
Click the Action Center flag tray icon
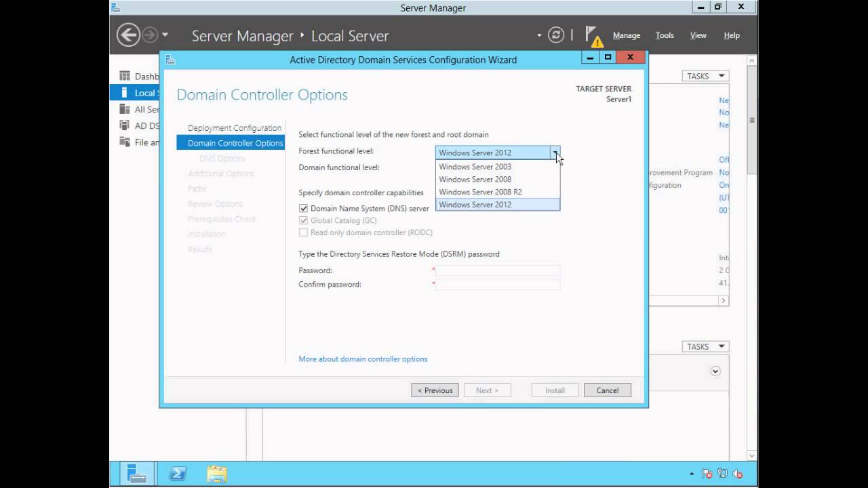(707, 474)
